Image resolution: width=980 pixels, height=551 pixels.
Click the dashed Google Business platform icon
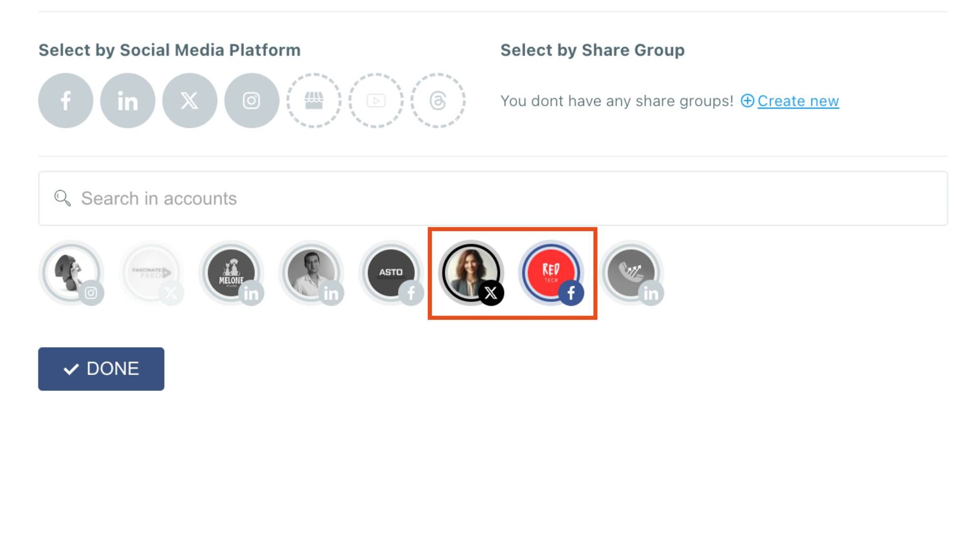(313, 100)
